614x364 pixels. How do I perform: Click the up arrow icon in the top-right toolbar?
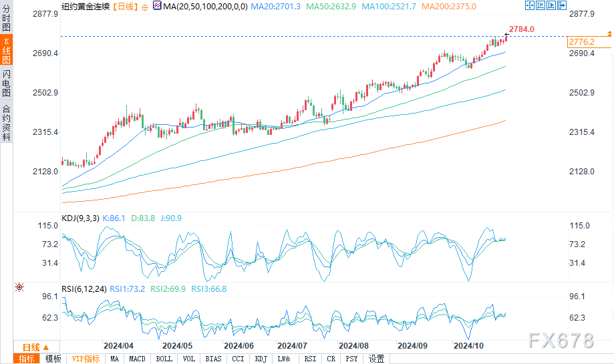pyautogui.click(x=550, y=6)
